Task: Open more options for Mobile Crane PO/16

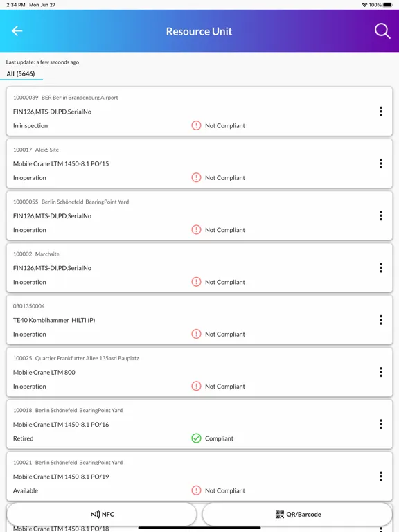Action: [381, 424]
